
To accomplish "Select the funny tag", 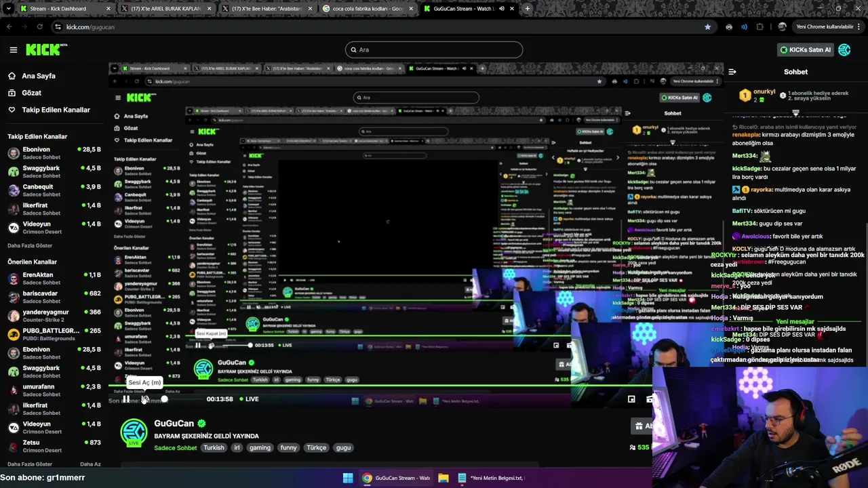I will 288,447.
